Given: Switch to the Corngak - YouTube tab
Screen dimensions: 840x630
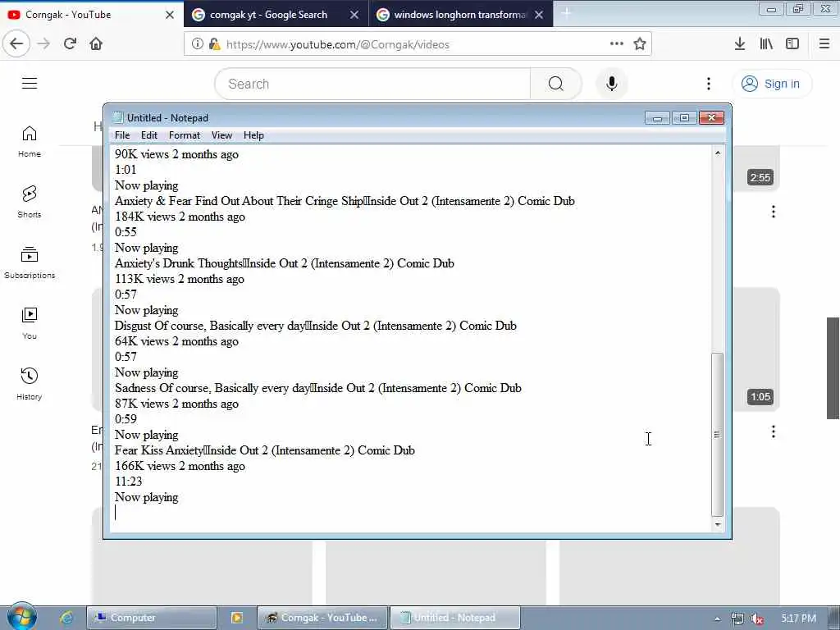Looking at the screenshot, I should 92,15.
